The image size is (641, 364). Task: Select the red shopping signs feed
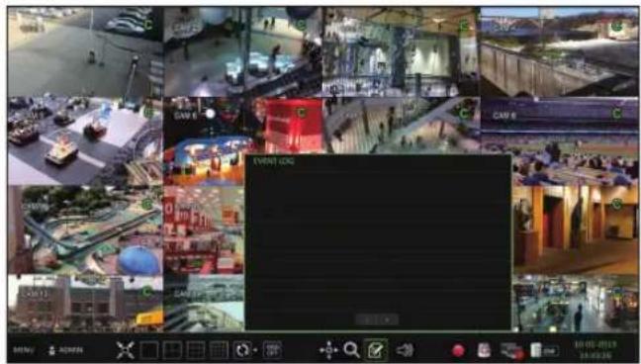click(x=204, y=229)
